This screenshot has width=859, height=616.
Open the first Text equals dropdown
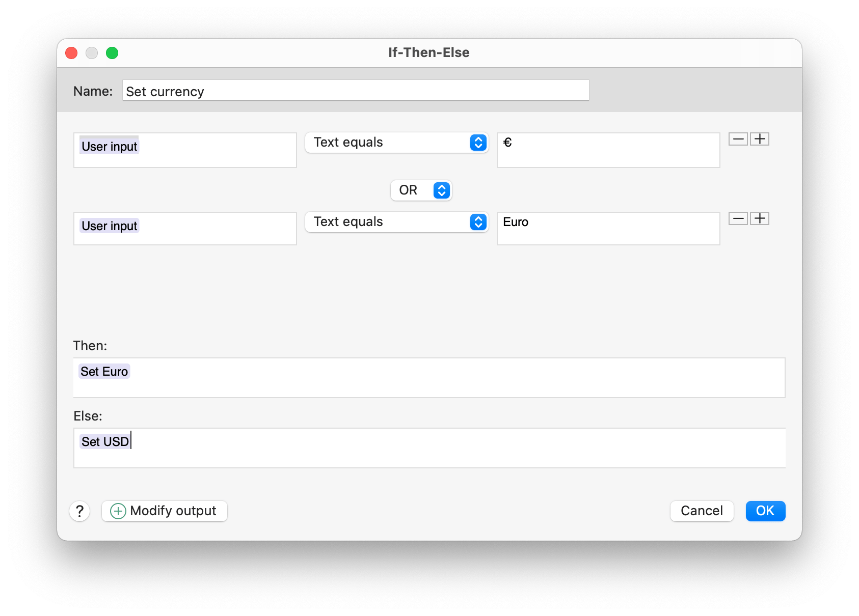click(396, 143)
